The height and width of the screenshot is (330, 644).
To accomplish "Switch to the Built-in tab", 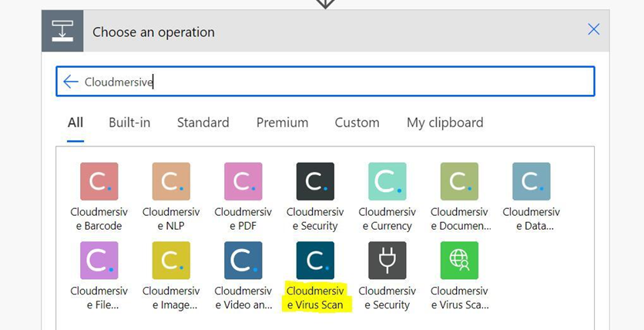I will (129, 123).
